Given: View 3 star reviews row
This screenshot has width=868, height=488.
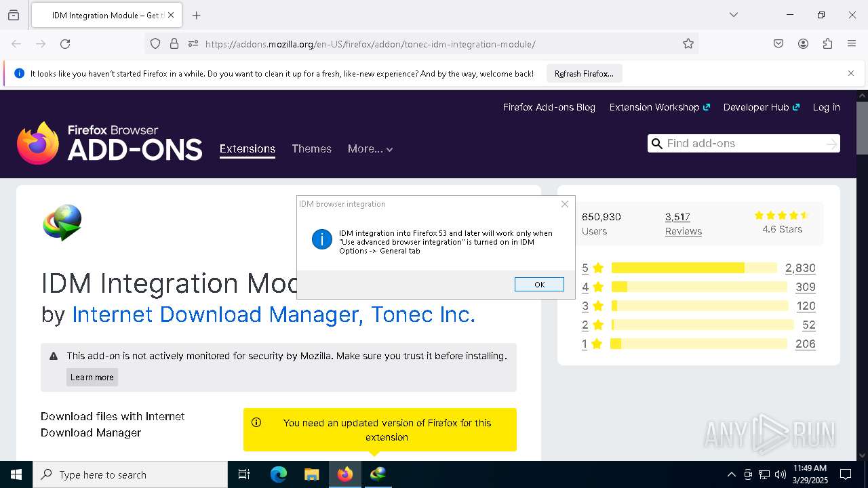Looking at the screenshot, I should point(698,306).
